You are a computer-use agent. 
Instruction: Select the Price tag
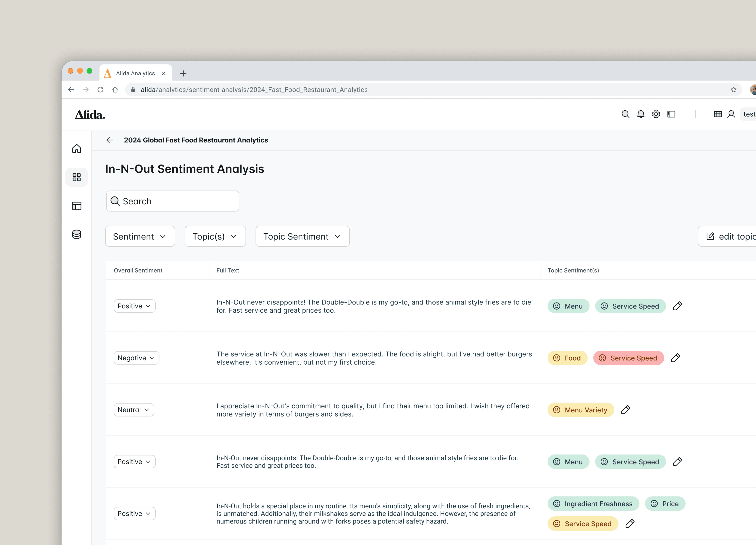point(665,504)
